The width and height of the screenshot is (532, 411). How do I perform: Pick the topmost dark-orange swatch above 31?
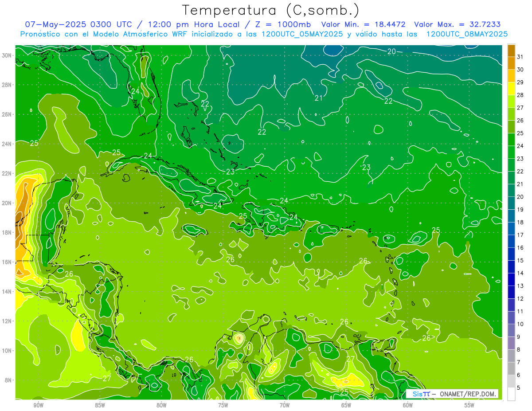[511, 50]
